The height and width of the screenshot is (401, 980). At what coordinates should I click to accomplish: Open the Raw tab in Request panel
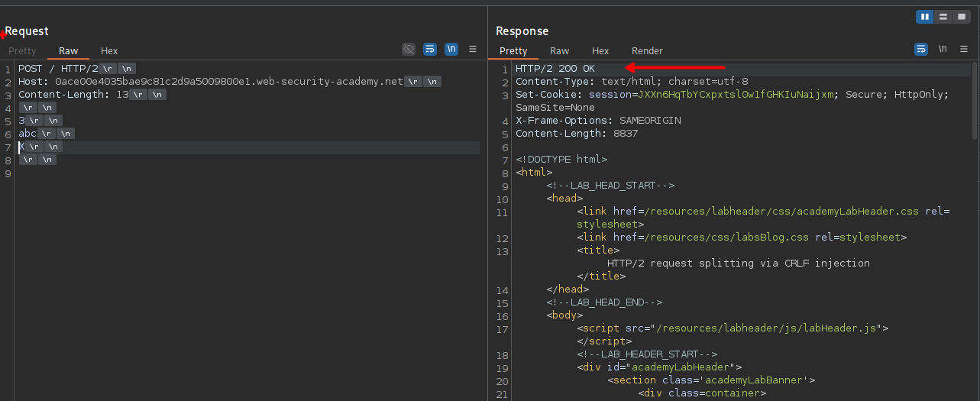click(x=69, y=51)
